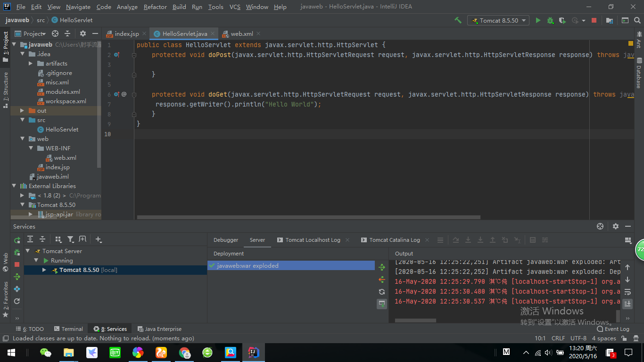This screenshot has height=362, width=644.
Task: Open the Windows Start menu
Action: (11, 352)
